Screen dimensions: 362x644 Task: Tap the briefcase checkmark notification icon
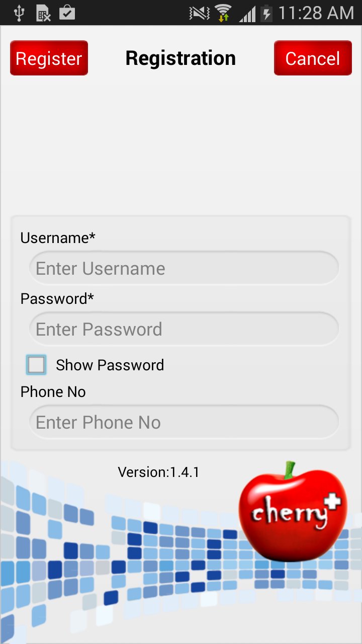point(67,13)
